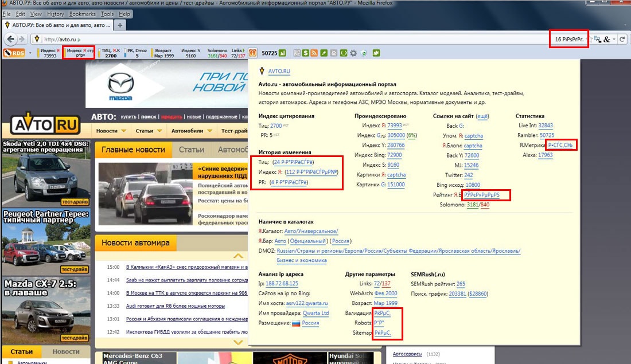The image size is (631, 364).
Task: Open a new tab with plus button
Action: click(x=120, y=25)
